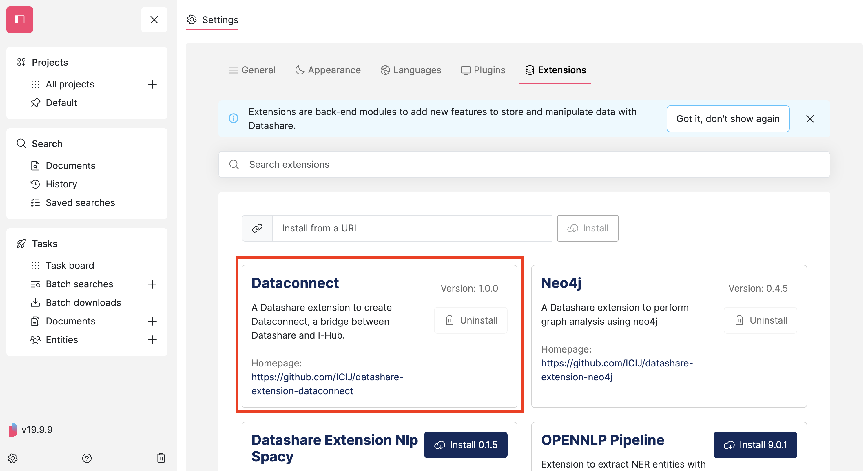The height and width of the screenshot is (471, 868).
Task: Click Got it, don't show again
Action: pyautogui.click(x=727, y=118)
